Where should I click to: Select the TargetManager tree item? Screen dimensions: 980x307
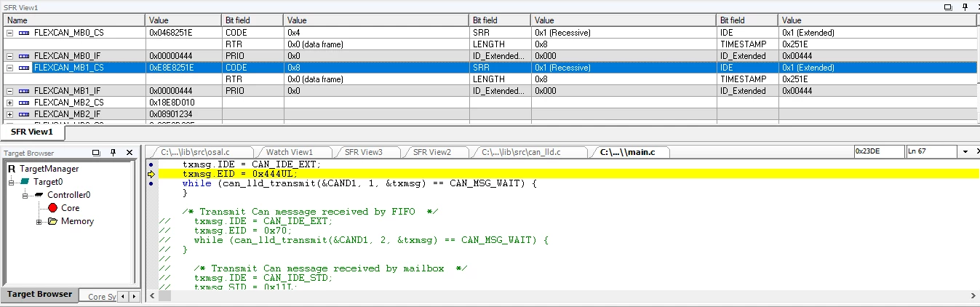(x=49, y=169)
